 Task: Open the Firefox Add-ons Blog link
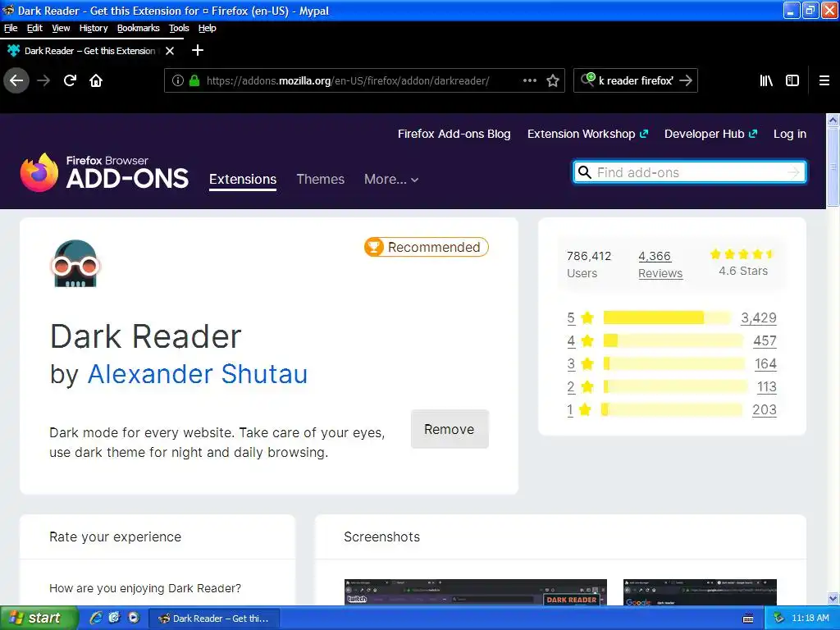[x=454, y=134]
